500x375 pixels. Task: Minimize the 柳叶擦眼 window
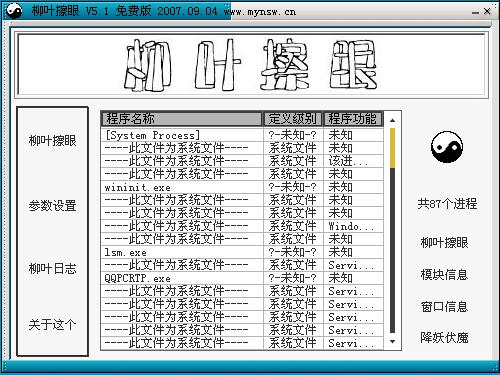coord(475,12)
